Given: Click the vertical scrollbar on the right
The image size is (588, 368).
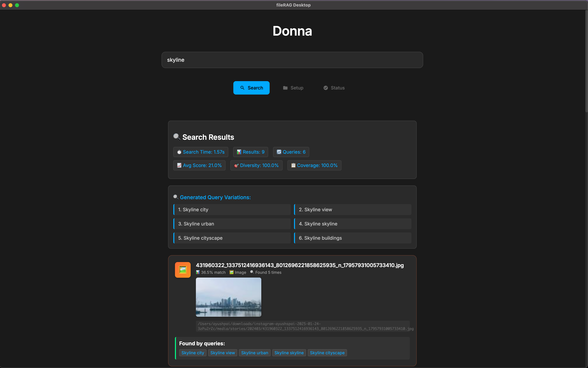Looking at the screenshot, I should click(x=586, y=61).
